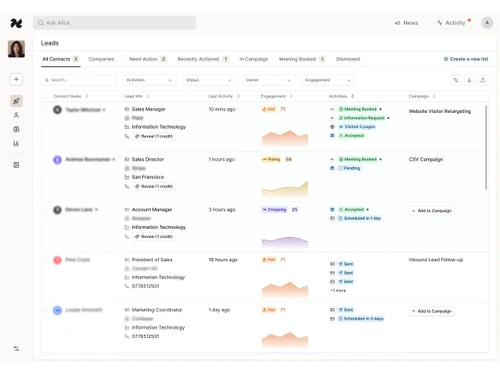This screenshot has height=375, width=500.
Task: Switch to the Need Action tab
Action: click(148, 59)
